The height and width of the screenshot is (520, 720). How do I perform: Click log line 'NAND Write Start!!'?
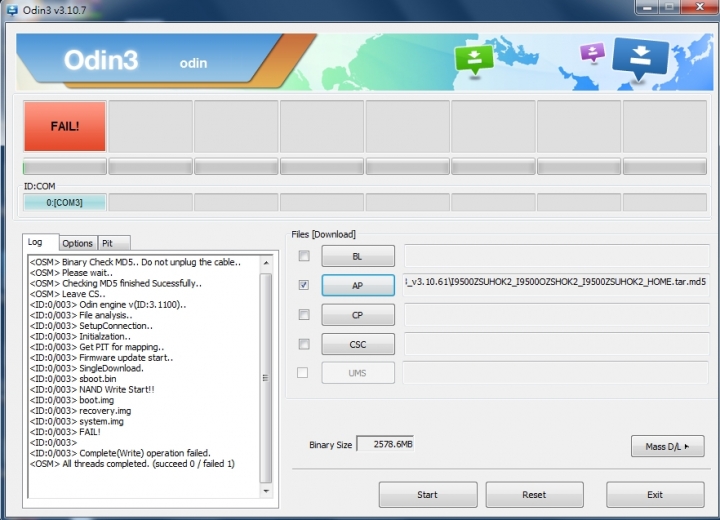(92, 390)
